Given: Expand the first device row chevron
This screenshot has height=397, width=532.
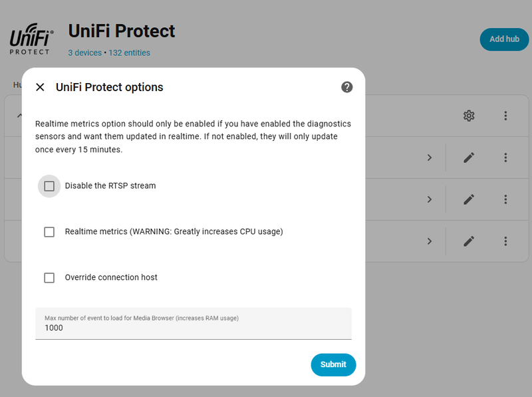Looking at the screenshot, I should coord(430,158).
